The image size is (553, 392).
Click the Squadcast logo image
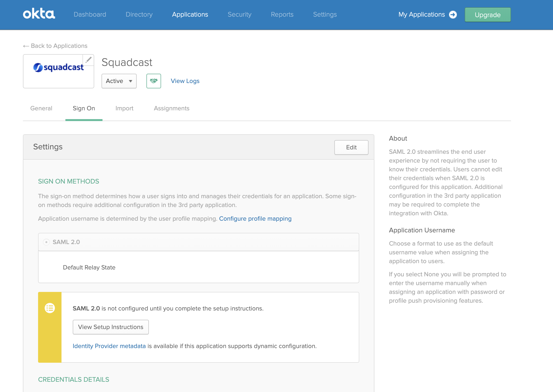tap(58, 67)
